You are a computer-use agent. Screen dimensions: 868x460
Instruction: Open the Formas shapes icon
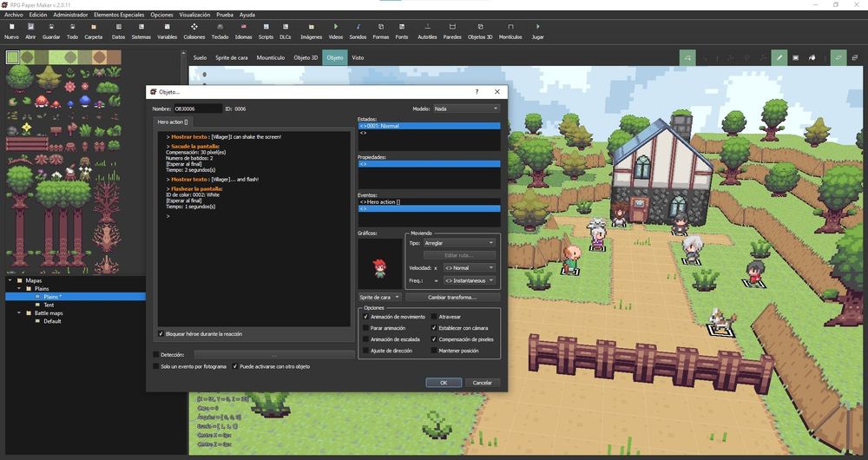(381, 26)
